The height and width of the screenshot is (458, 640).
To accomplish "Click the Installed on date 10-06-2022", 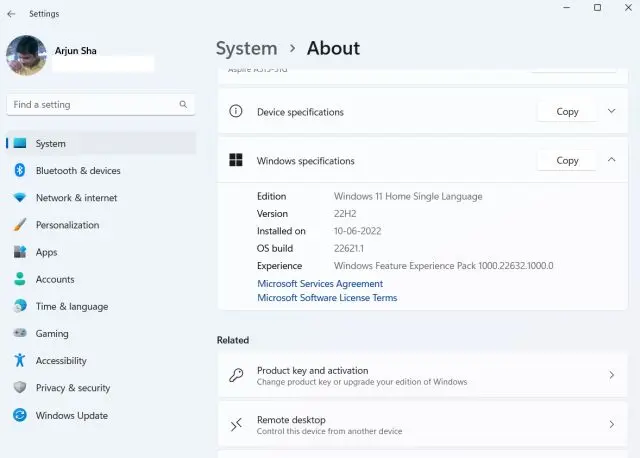I will click(x=358, y=231).
